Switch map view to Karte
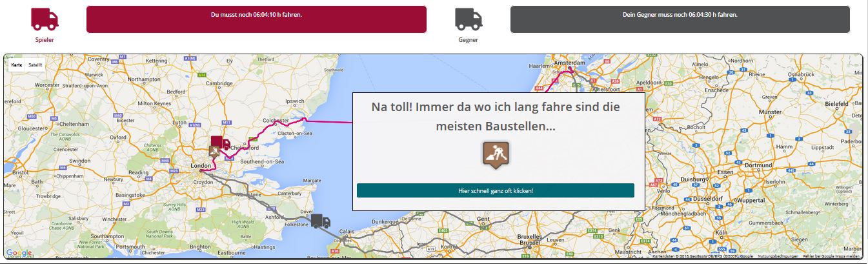This screenshot has width=868, height=264. coord(17,65)
